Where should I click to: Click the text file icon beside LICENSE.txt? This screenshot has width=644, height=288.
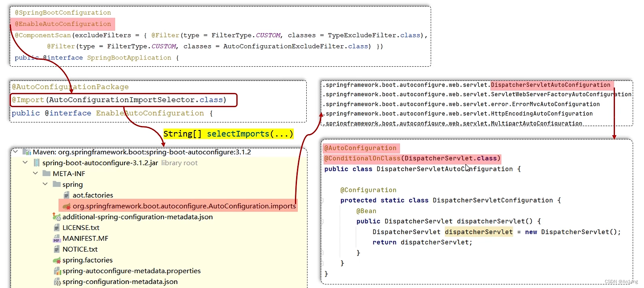tap(57, 228)
